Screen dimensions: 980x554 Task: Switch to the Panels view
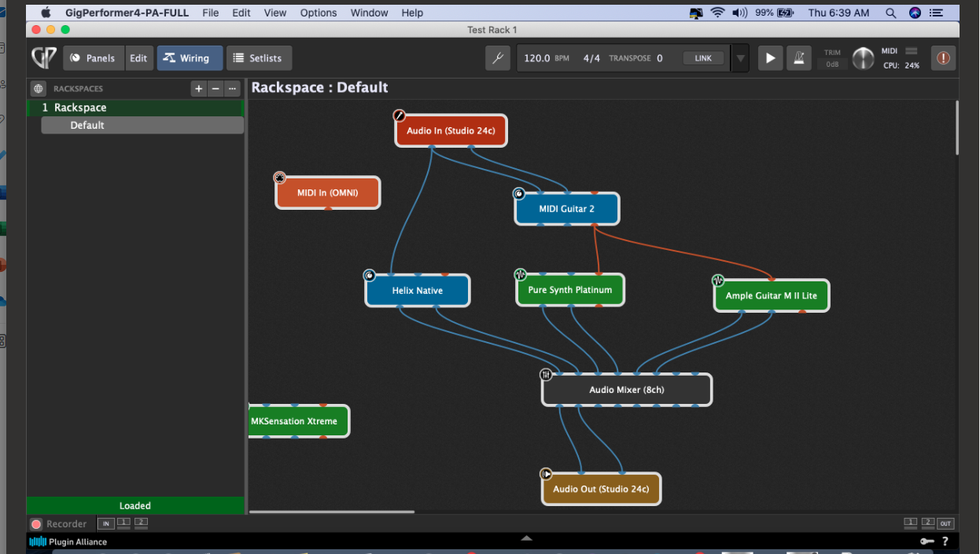coord(94,58)
